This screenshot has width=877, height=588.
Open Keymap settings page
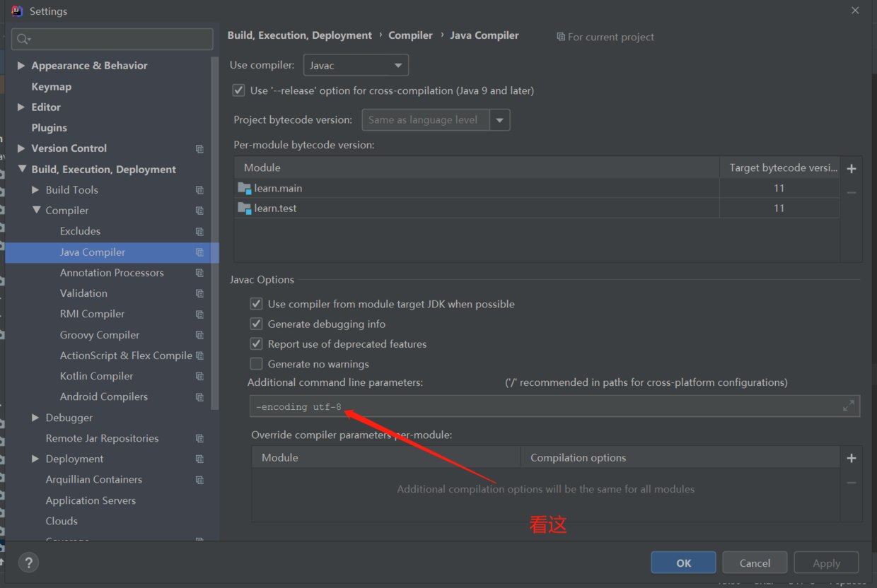51,86
